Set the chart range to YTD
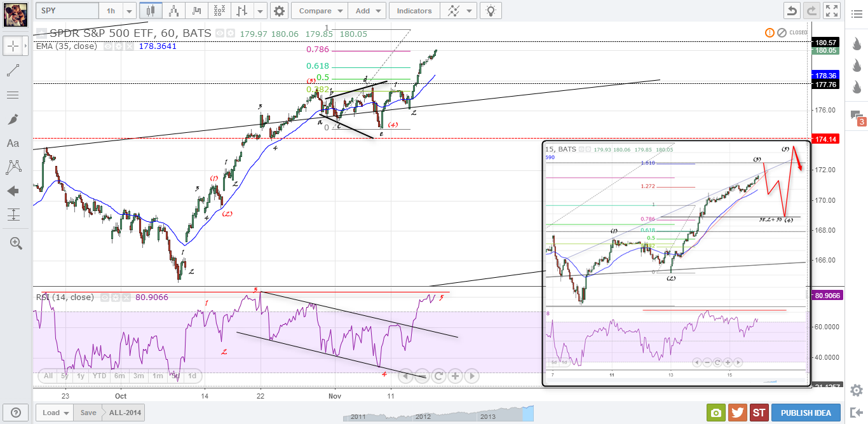868x424 pixels. coord(100,376)
